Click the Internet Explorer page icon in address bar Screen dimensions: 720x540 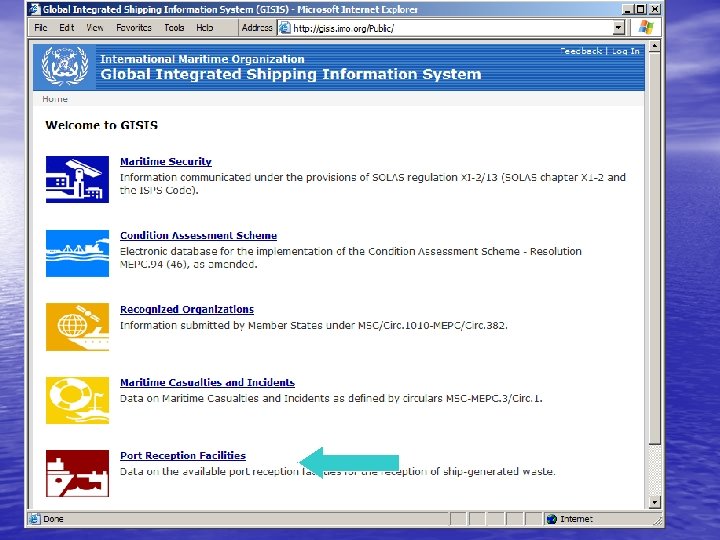(285, 28)
